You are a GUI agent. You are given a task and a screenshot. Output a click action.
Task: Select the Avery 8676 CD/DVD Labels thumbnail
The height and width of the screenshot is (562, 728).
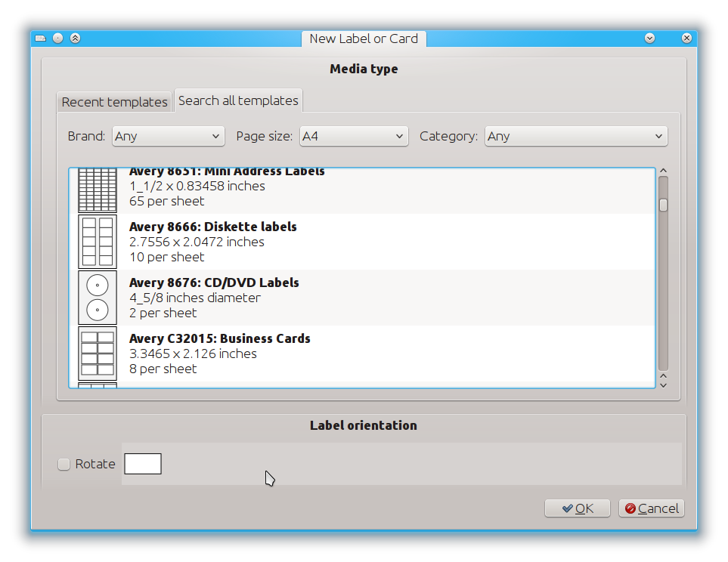click(98, 298)
